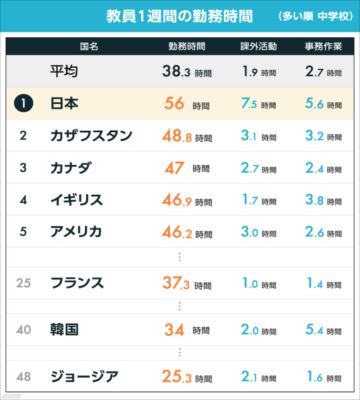Expand the dots between 韓国 and ジョージア
Viewport: 360px width, 400px height.
180,353
